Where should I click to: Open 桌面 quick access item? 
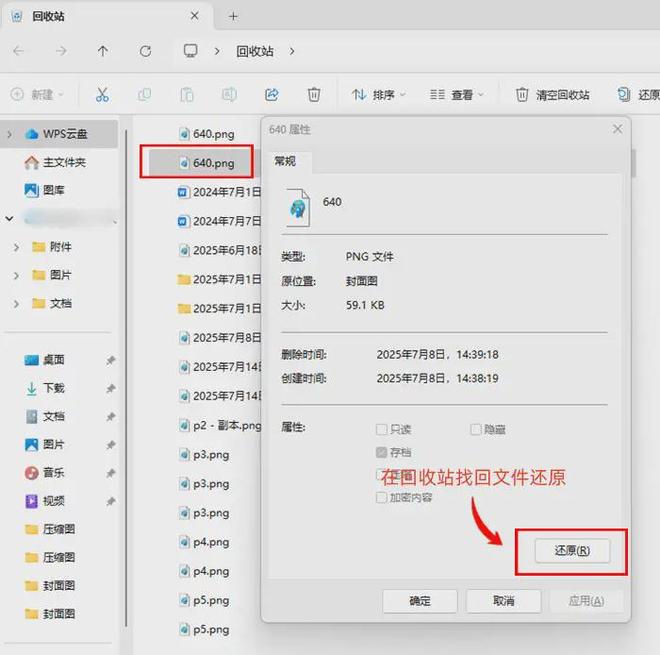pyautogui.click(x=45, y=360)
